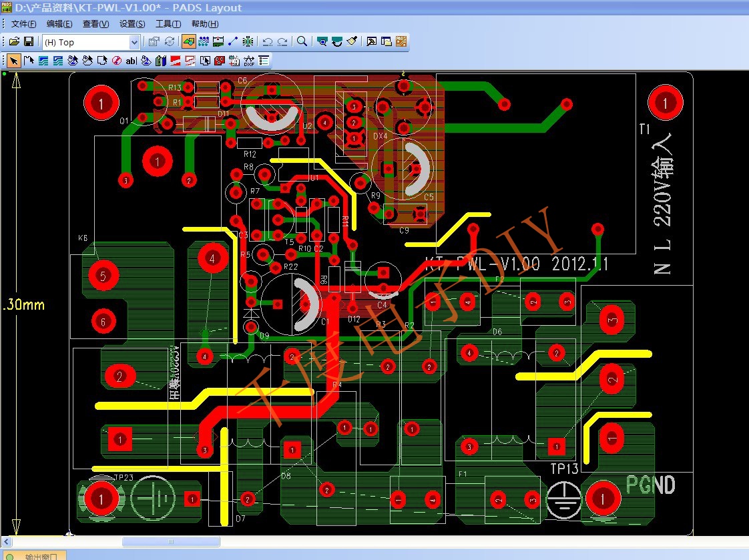Open the 查看(V) menu
The image size is (749, 560).
tap(95, 24)
